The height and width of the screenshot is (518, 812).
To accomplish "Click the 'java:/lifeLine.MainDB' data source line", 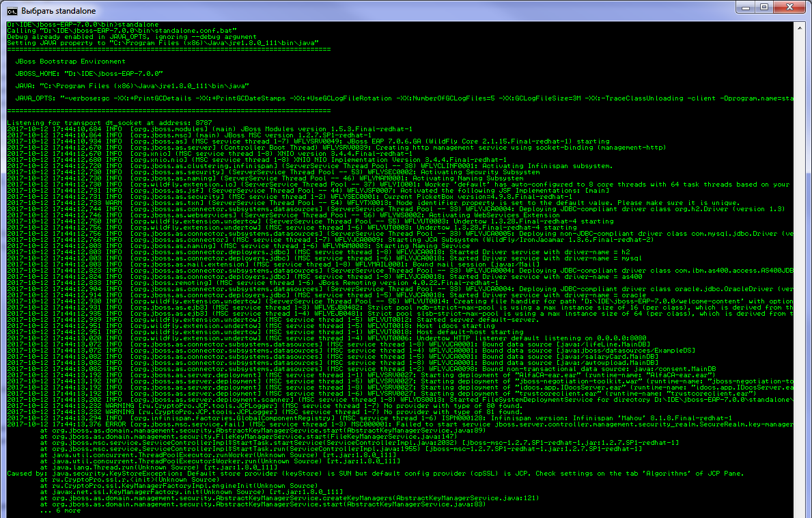I will (x=328, y=344).
